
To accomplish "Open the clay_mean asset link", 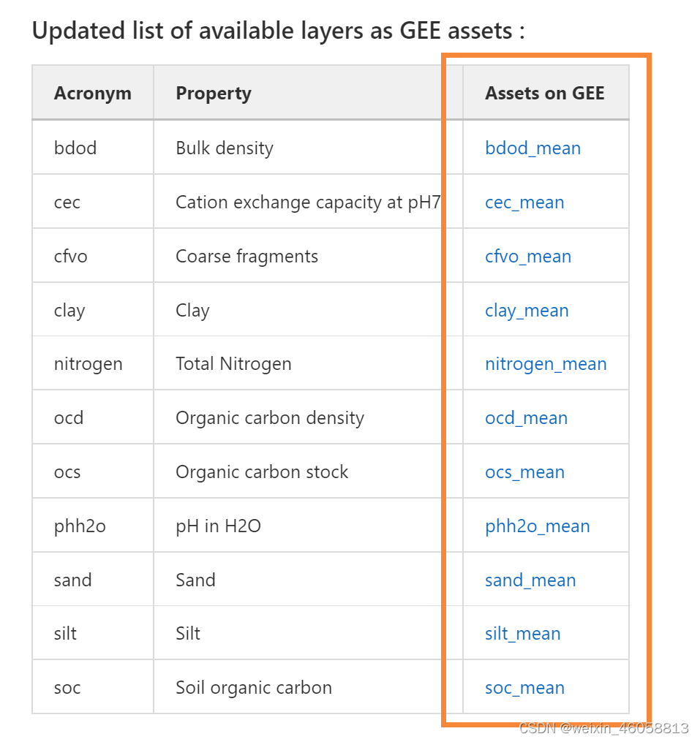I will tap(527, 311).
